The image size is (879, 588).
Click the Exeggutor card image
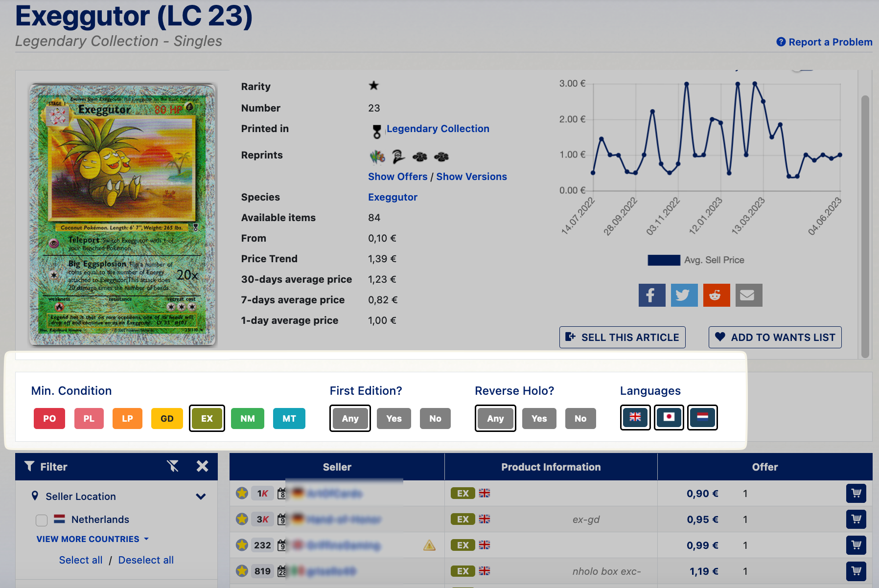[x=122, y=214]
